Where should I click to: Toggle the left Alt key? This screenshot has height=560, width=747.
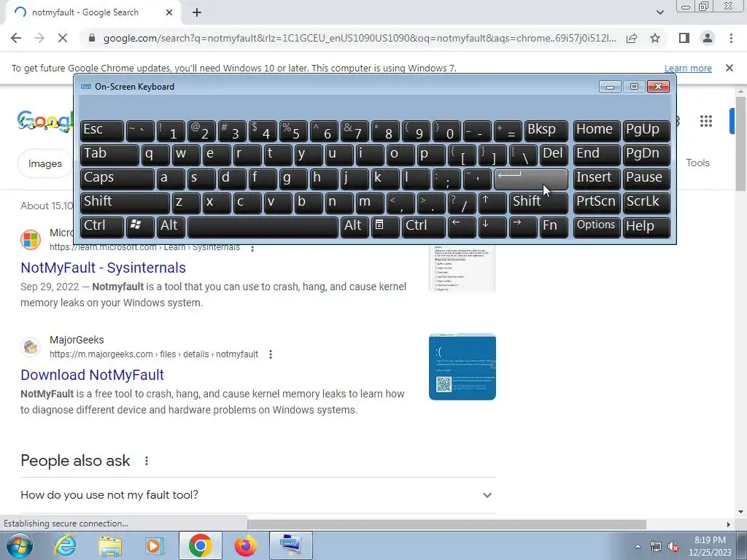click(171, 227)
